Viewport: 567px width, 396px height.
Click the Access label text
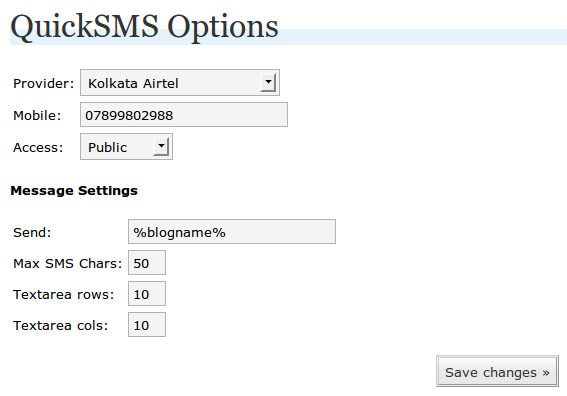point(38,148)
